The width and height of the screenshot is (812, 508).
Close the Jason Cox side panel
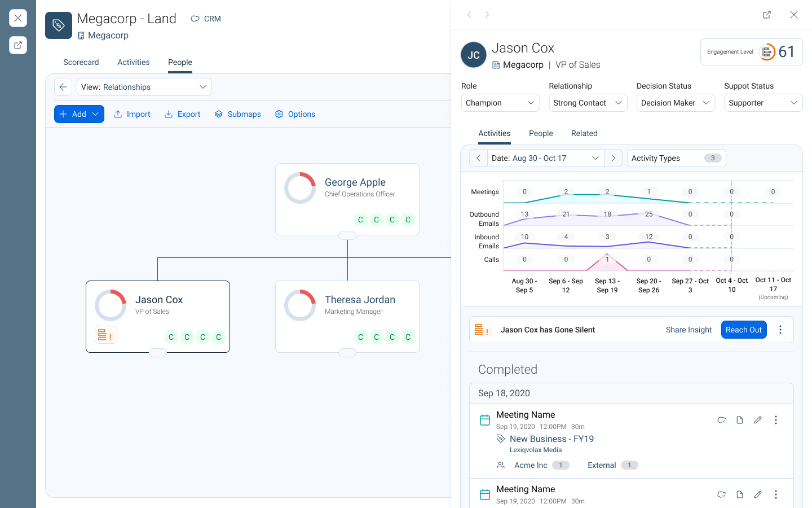(x=794, y=15)
